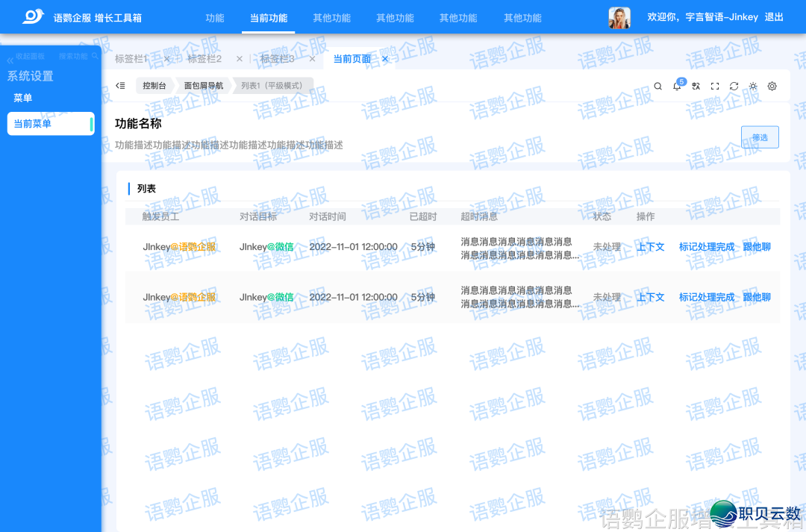Open the 当前功能 top navigation item
The image size is (806, 532).
point(269,18)
